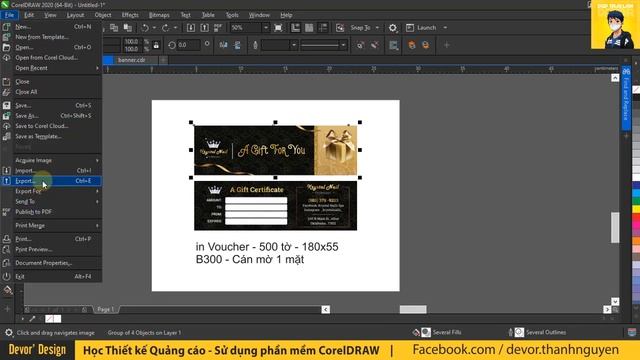Click the Undo arrow icon
Image resolution: width=640 pixels, height=360 pixels.
[x=145, y=28]
